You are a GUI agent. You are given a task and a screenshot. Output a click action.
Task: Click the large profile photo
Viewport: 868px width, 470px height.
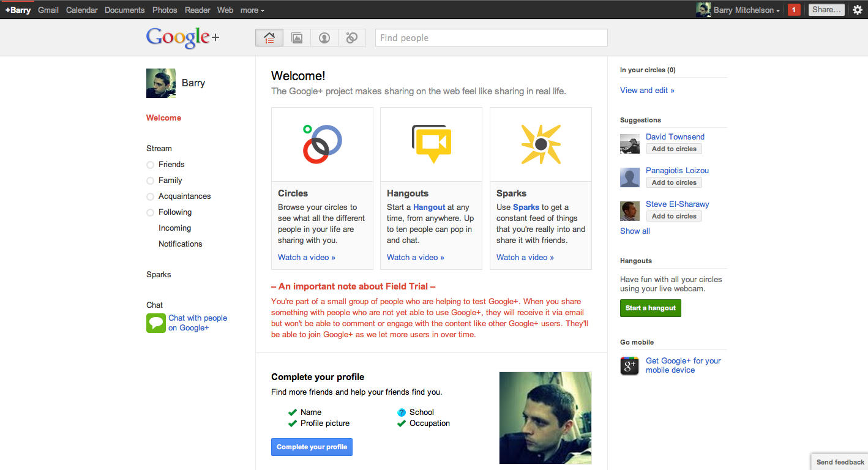tap(545, 418)
